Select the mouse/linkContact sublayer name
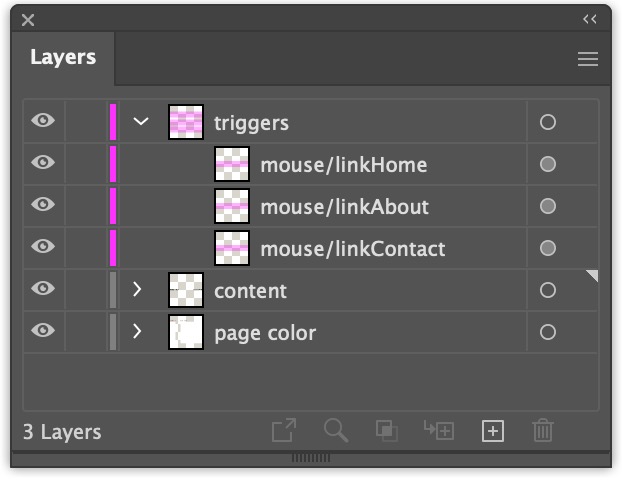Screen dimensions: 622x482 coord(352,249)
